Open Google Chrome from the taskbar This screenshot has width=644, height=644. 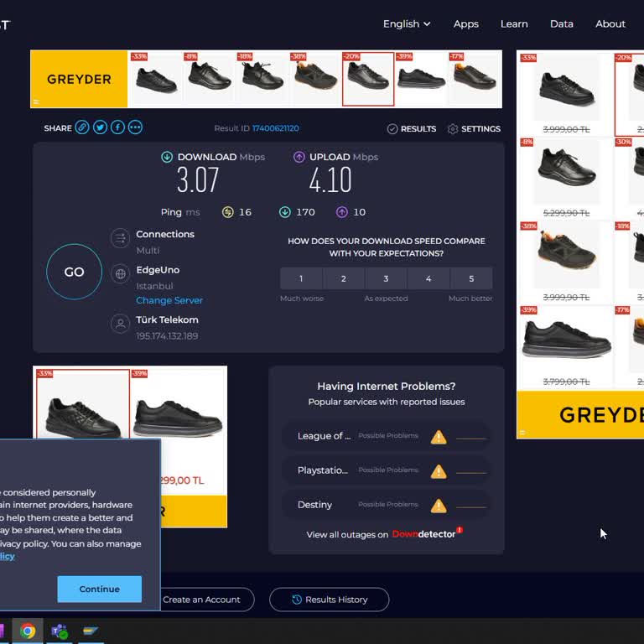28,631
